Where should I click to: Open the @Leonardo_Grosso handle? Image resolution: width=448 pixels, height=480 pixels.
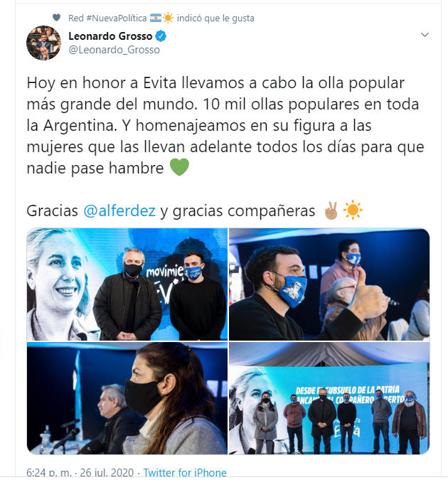(114, 50)
